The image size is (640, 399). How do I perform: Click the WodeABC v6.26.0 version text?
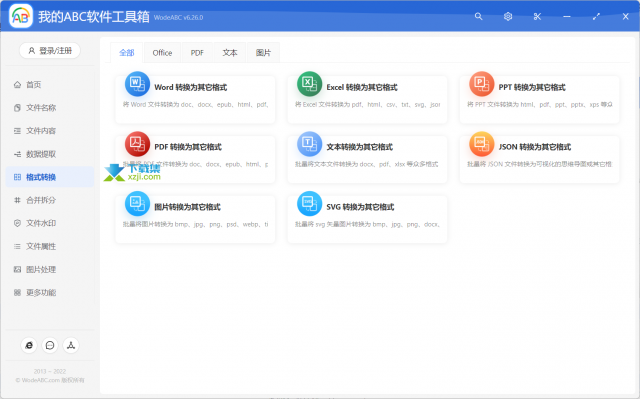point(178,18)
